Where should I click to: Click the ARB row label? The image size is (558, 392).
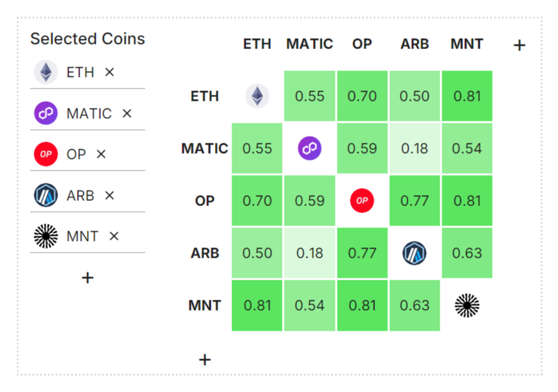pos(204,253)
